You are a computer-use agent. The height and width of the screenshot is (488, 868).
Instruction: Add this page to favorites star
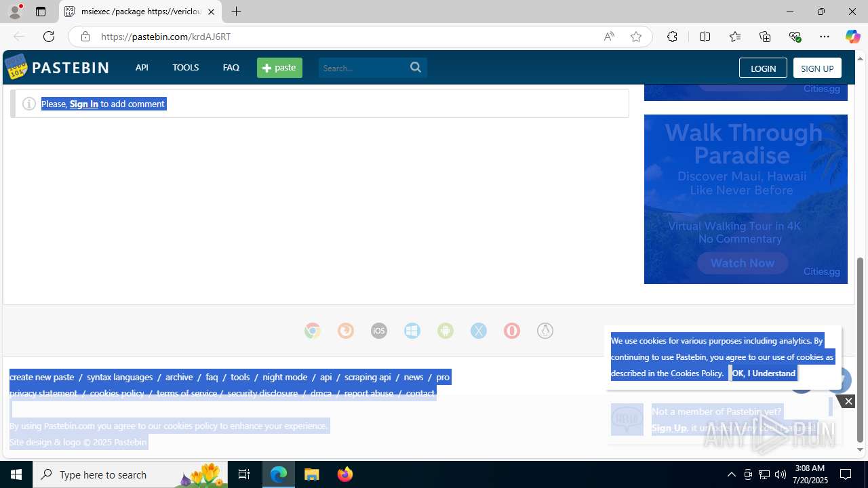pyautogui.click(x=636, y=37)
